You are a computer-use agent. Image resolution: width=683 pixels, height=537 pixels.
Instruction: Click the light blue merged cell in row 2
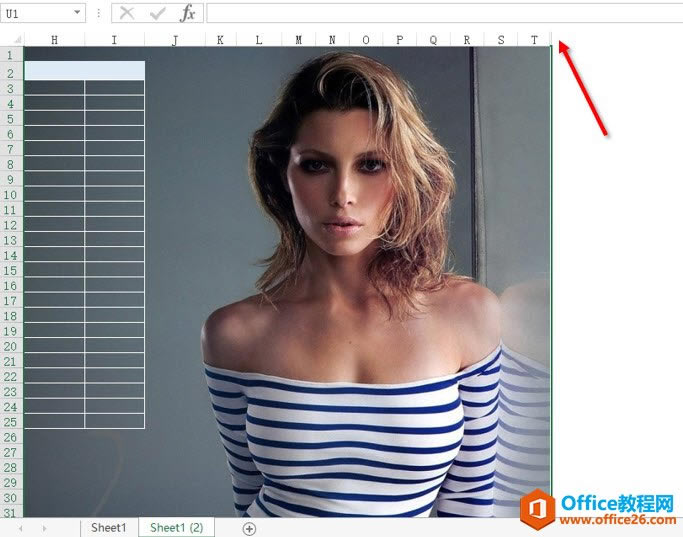[x=85, y=71]
